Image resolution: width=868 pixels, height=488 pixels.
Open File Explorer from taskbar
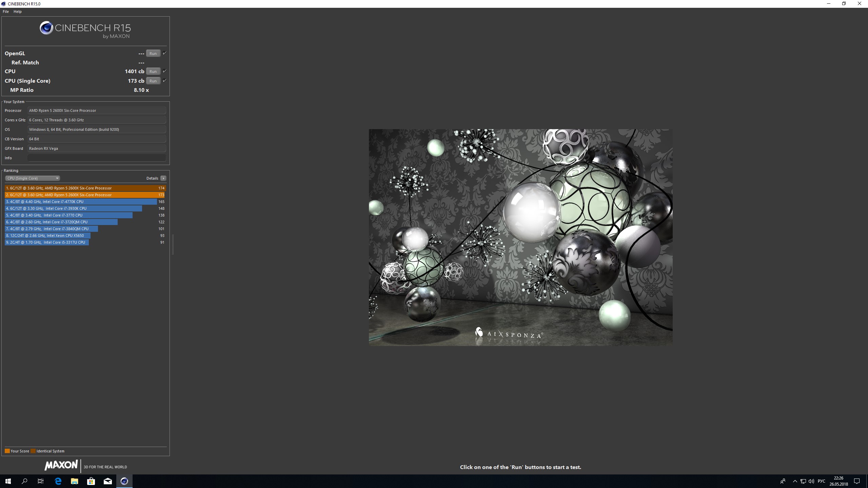(x=74, y=481)
